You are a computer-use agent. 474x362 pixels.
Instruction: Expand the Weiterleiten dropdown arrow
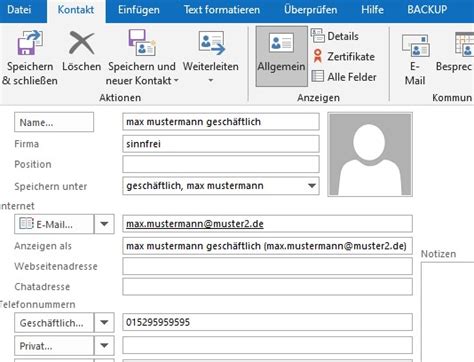[x=211, y=80]
